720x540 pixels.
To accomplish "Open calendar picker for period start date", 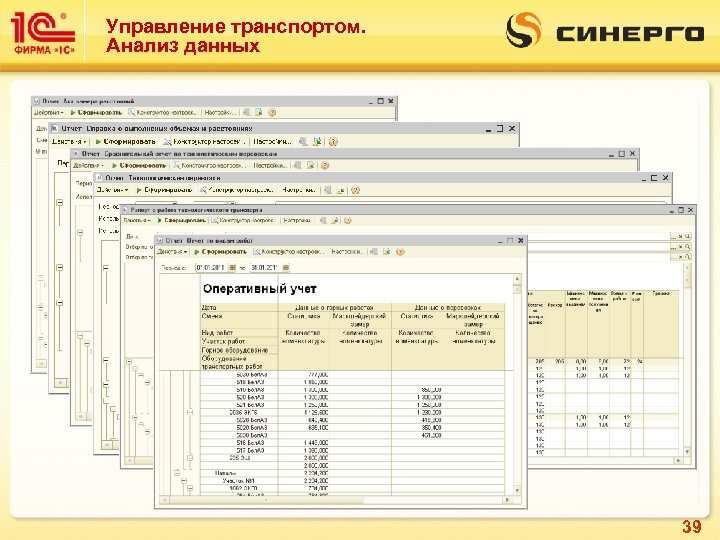I will (x=232, y=268).
